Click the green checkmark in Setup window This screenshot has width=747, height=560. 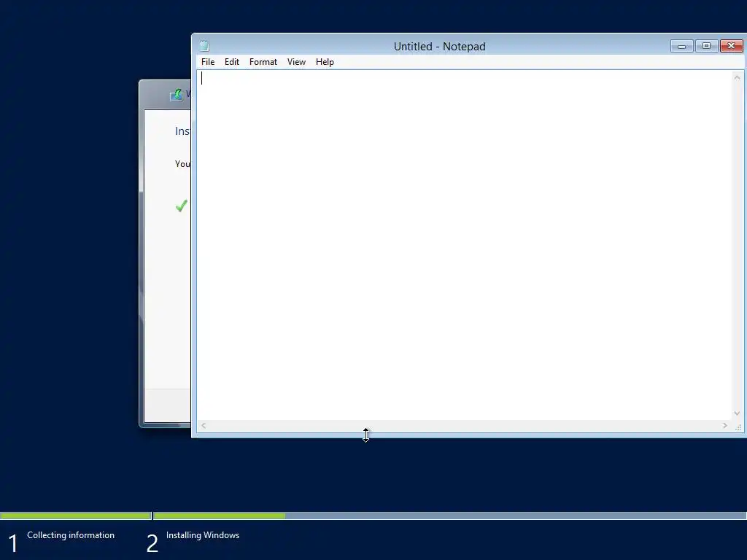[x=181, y=206]
